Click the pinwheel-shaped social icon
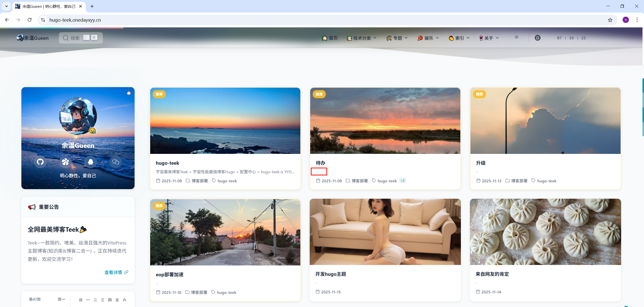This screenshot has width=644, height=307. (x=65, y=162)
